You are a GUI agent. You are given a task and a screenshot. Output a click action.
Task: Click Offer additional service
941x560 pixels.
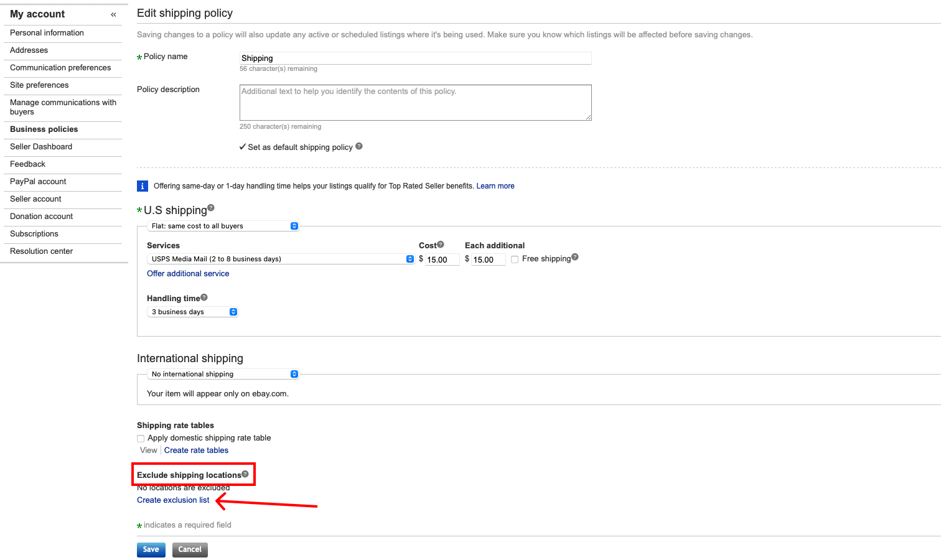coord(188,273)
